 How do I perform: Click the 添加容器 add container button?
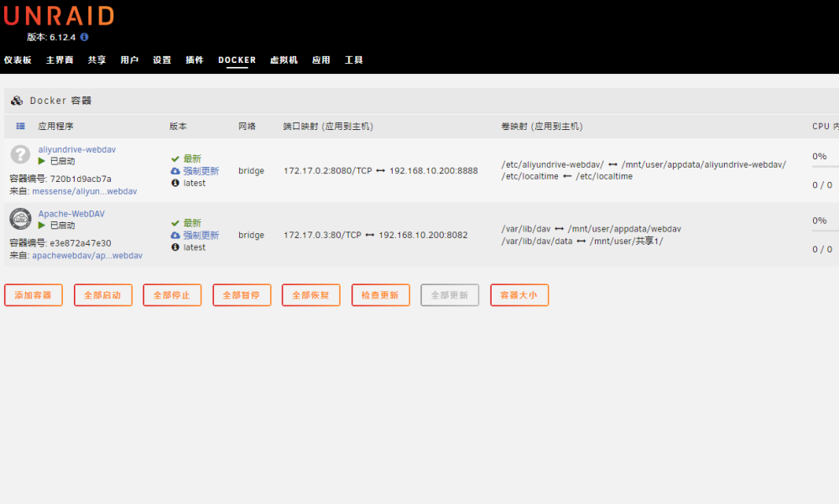pos(34,295)
